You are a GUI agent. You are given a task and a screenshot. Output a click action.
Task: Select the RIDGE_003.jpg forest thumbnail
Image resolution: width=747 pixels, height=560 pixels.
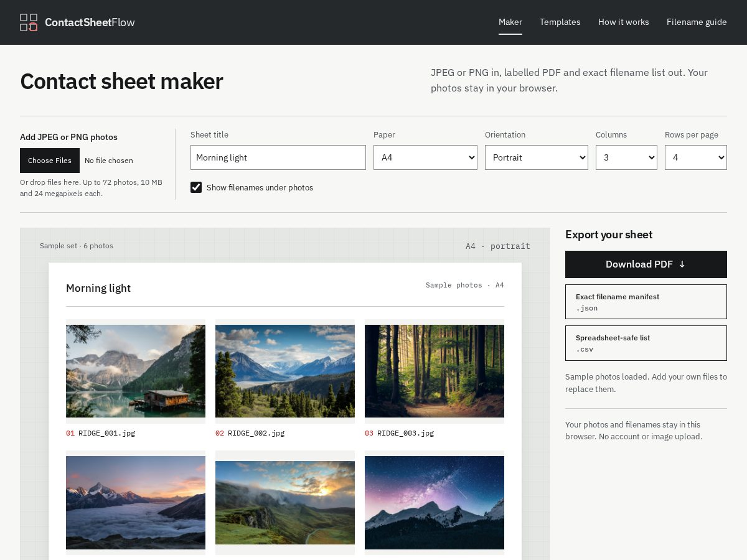coord(435,371)
